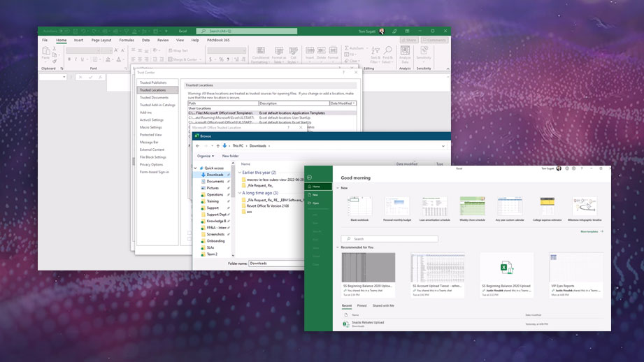
Task: Collapse 'Earlier this year (2)' group
Action: pyautogui.click(x=240, y=173)
